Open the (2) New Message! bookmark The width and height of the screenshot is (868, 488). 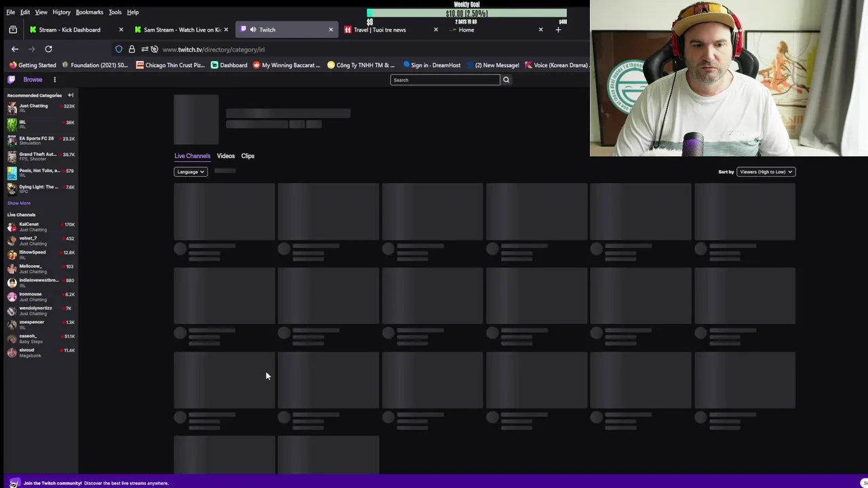pos(492,65)
